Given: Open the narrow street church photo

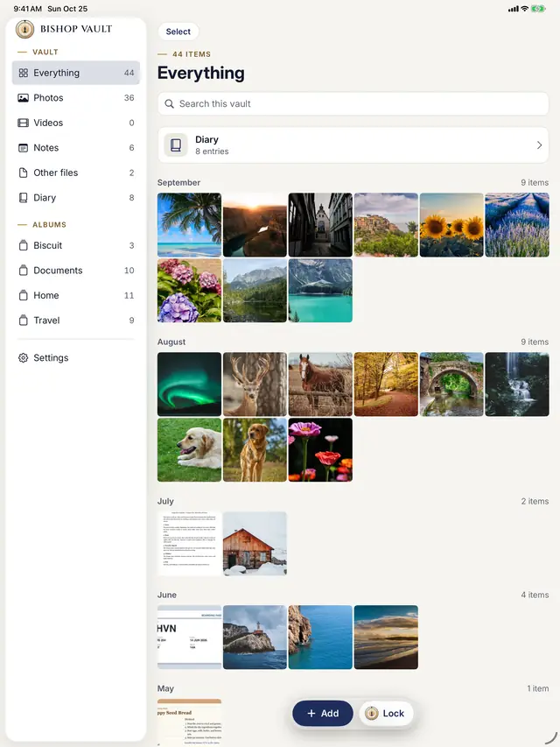Looking at the screenshot, I should click(320, 225).
